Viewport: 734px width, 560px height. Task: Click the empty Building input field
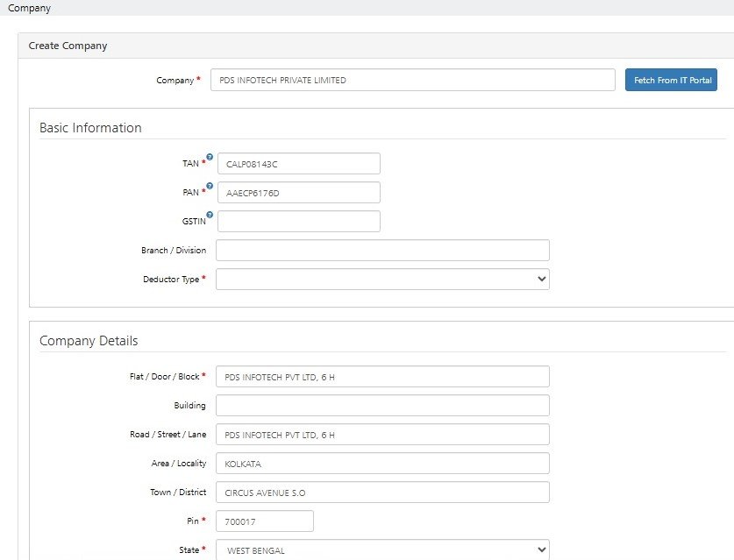pos(382,406)
